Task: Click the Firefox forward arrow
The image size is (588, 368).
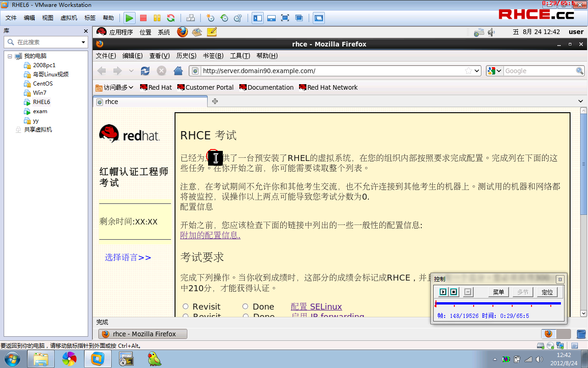Action: (118, 71)
